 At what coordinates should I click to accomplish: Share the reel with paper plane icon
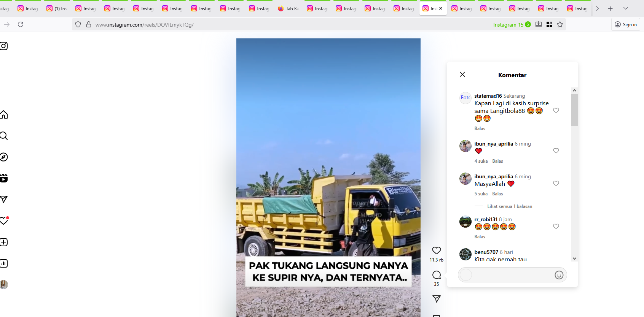pos(437,299)
